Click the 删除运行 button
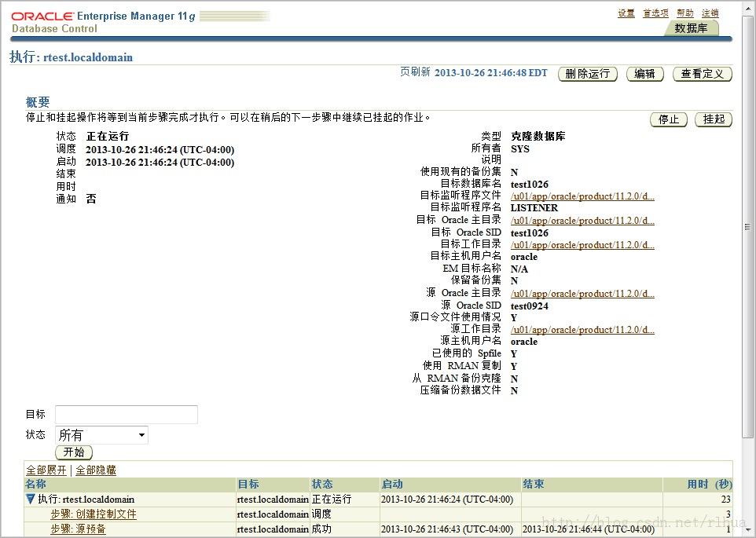Viewport: 756px width, 538px height. point(588,74)
